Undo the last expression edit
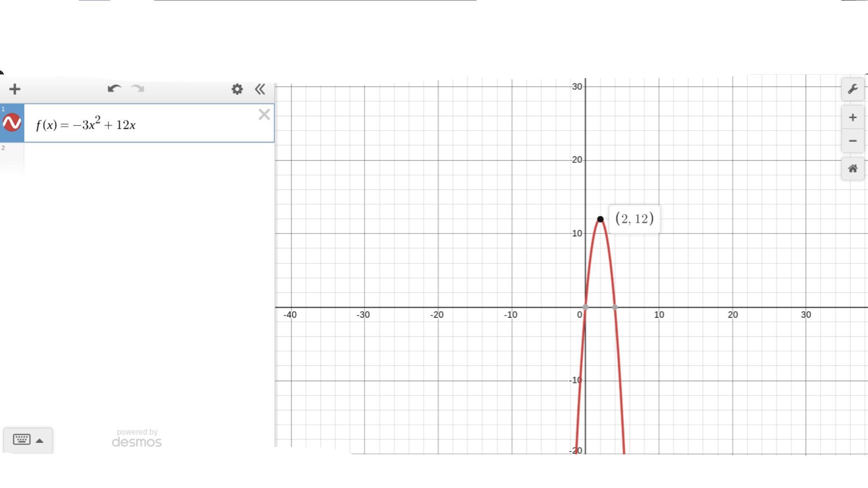This screenshot has width=868, height=488. click(114, 89)
